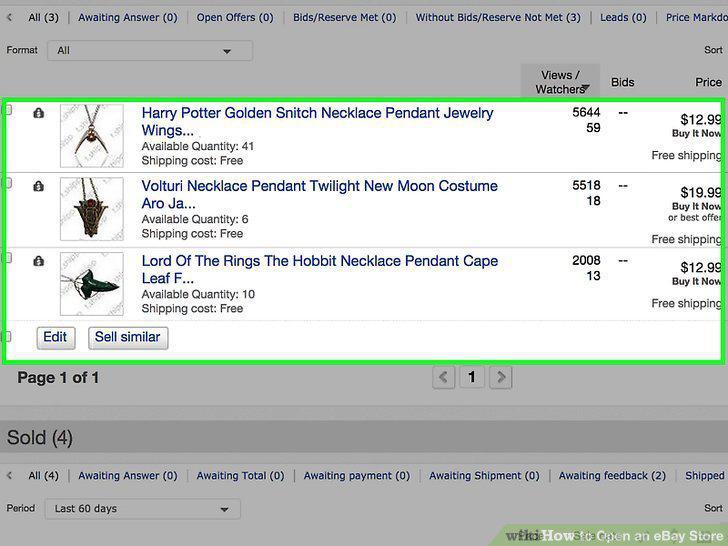728x546 pixels.
Task: Click views count 2008
Action: pyautogui.click(x=586, y=260)
